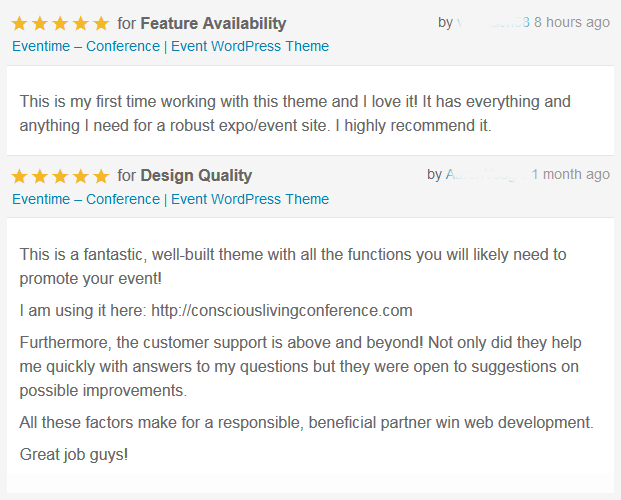Click the 'Feature Availability' rating heading

click(x=213, y=23)
